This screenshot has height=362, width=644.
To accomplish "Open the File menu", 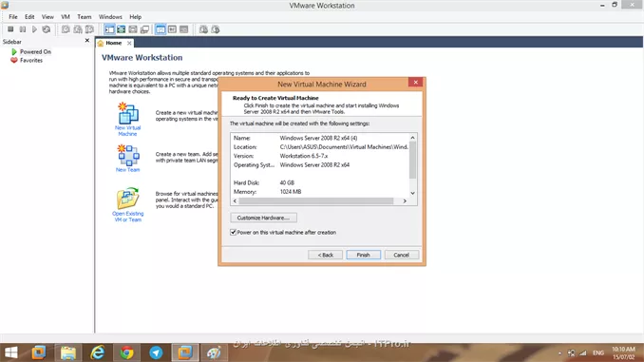I will pyautogui.click(x=13, y=17).
